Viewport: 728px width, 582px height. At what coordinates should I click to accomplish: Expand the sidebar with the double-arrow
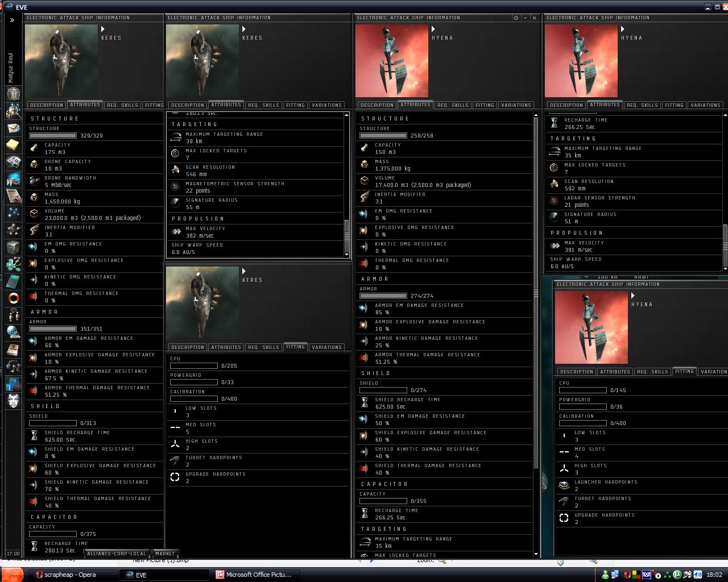click(12, 20)
